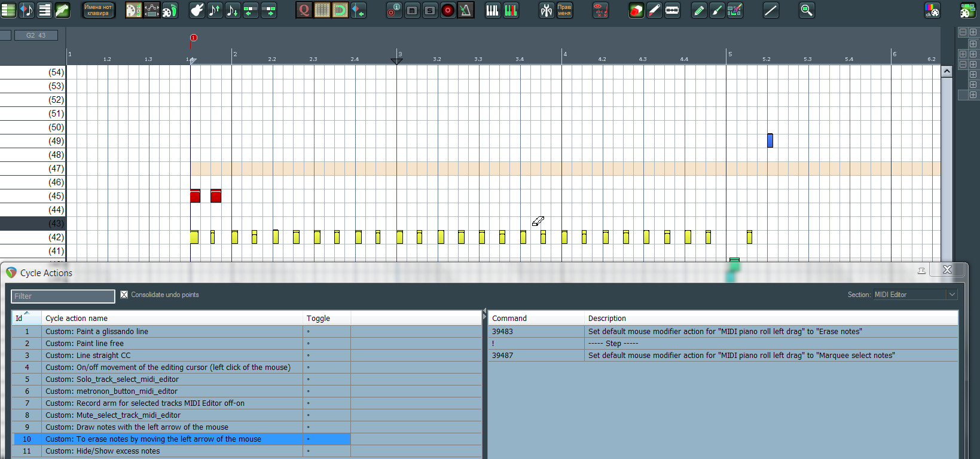Click the piano keys list view icon
The image size is (980, 459).
tap(45, 10)
